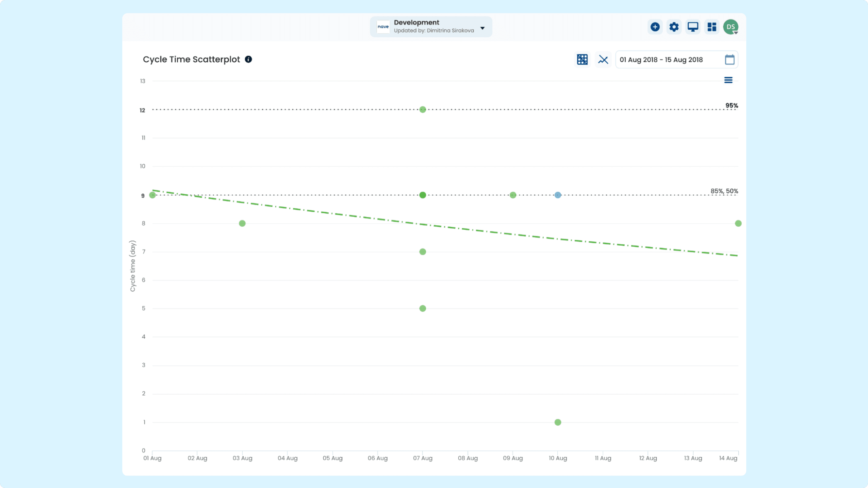Click the 12-day point at 95% line
The image size is (868, 488).
423,110
